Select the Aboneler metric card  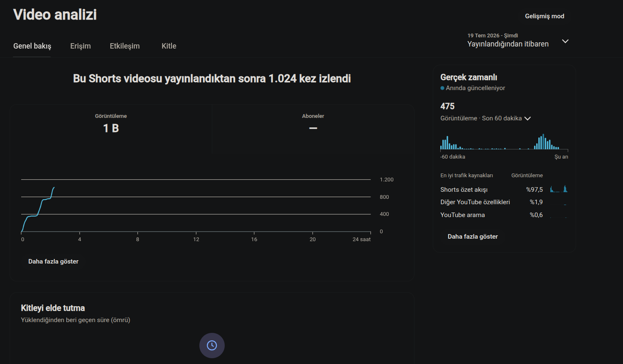[x=313, y=129]
